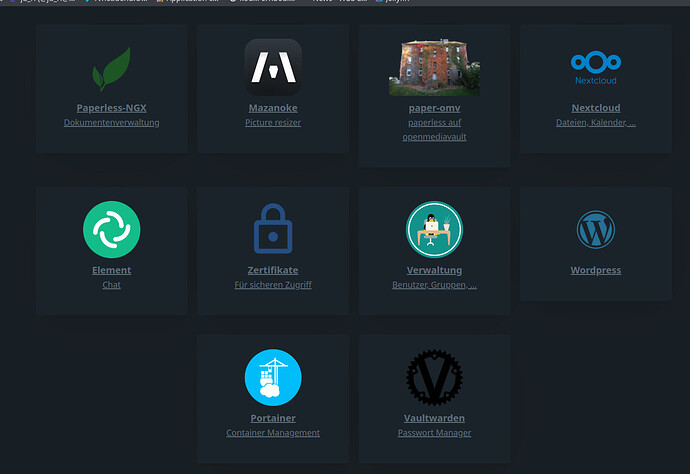
Task: Click the Dokumentenverwaltung description link
Action: coord(111,123)
